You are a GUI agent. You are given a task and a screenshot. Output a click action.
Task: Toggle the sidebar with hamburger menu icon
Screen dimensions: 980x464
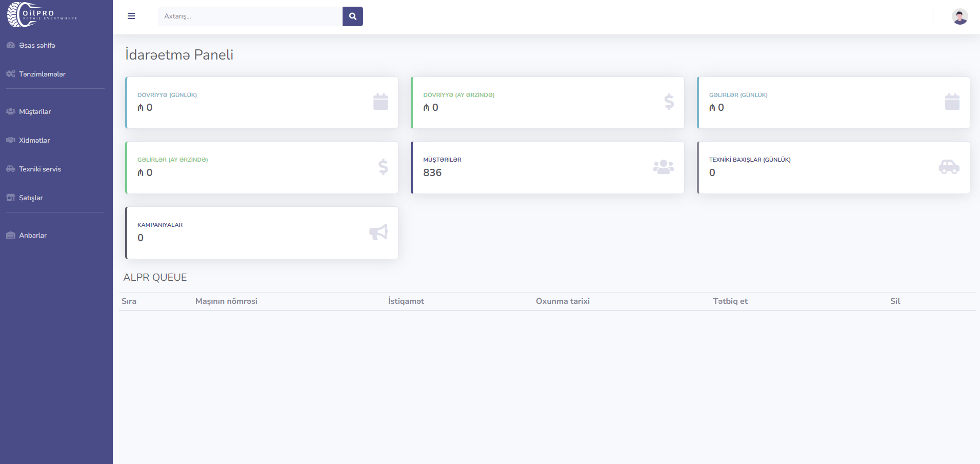[x=131, y=16]
